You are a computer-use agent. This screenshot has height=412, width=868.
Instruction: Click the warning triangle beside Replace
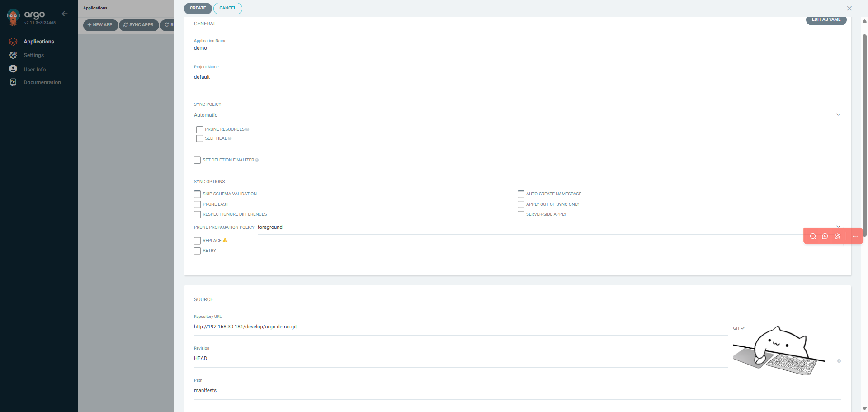225,240
